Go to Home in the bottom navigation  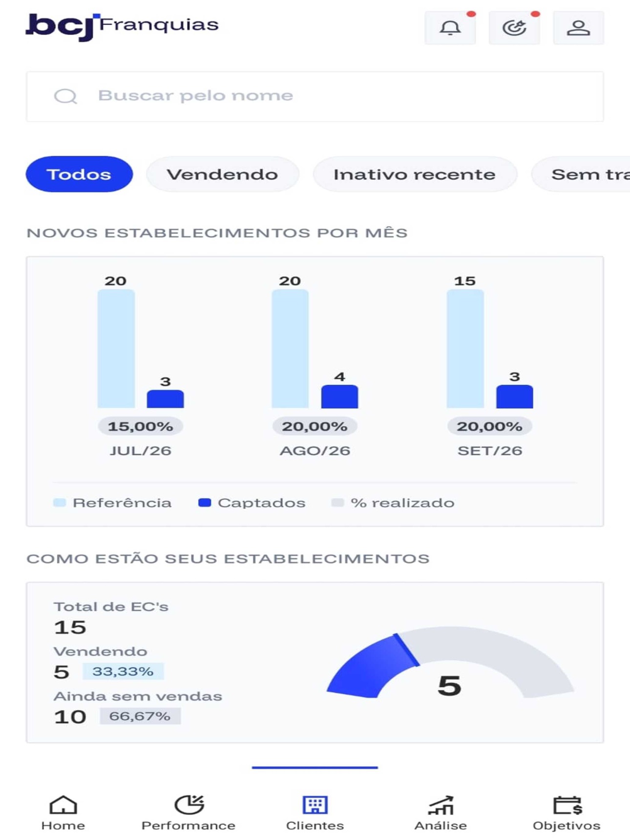coord(63,813)
